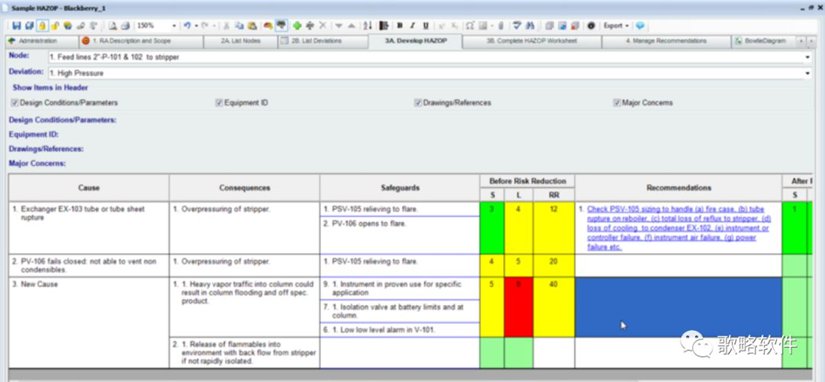Select the blue highlighted Recommendations cell

pos(678,307)
